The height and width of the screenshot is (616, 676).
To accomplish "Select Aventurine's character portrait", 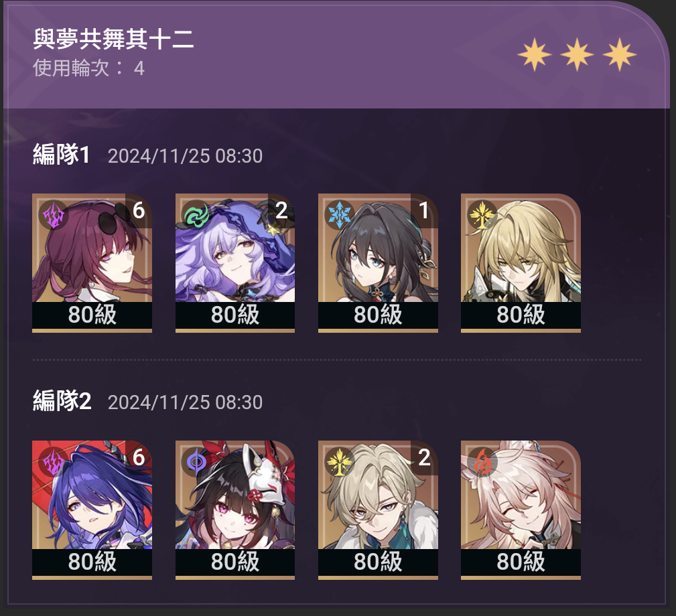I will 378,510.
